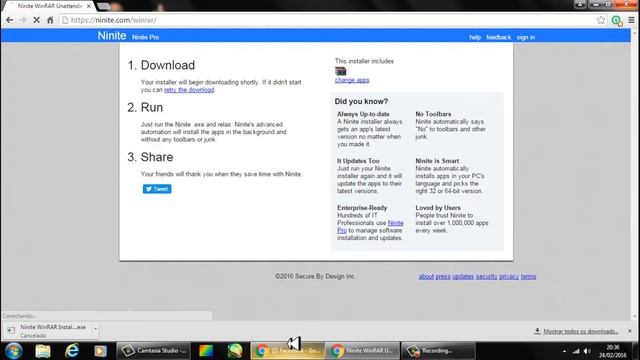This screenshot has height=360, width=640.
Task: Share with the Tweet button
Action: 157,189
